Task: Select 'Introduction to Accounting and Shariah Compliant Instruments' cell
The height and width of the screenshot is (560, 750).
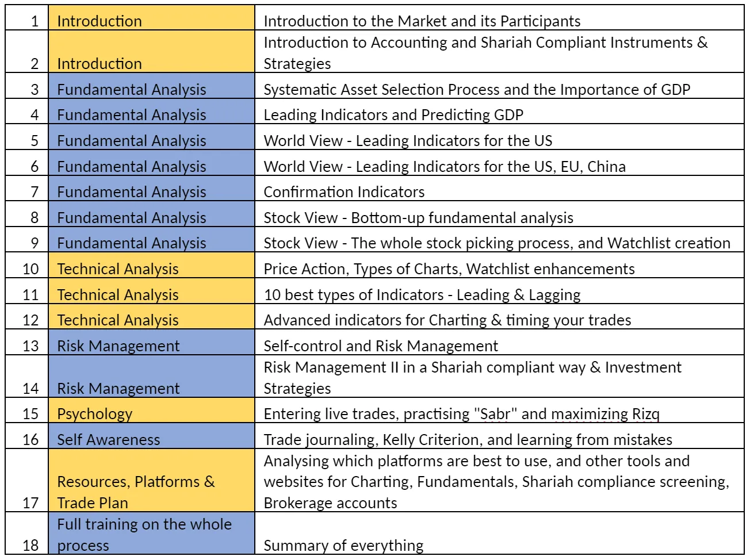Action: tap(485, 52)
